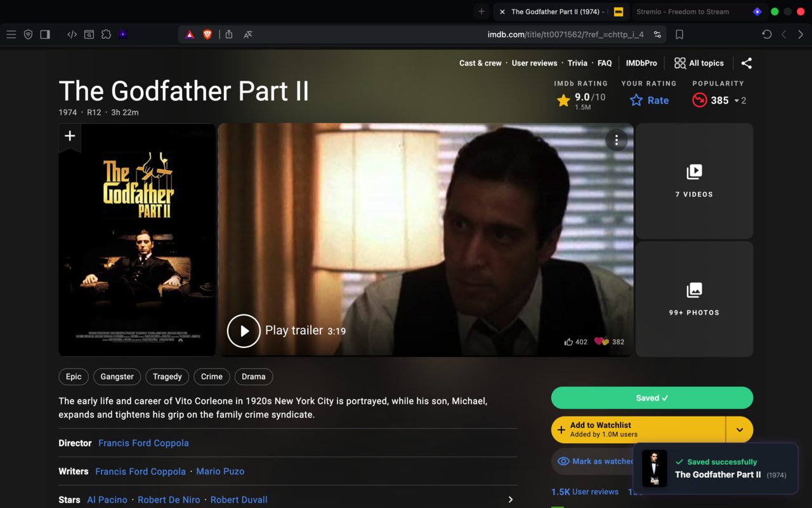Expand All topics menu
This screenshot has width=812, height=508.
tap(698, 63)
